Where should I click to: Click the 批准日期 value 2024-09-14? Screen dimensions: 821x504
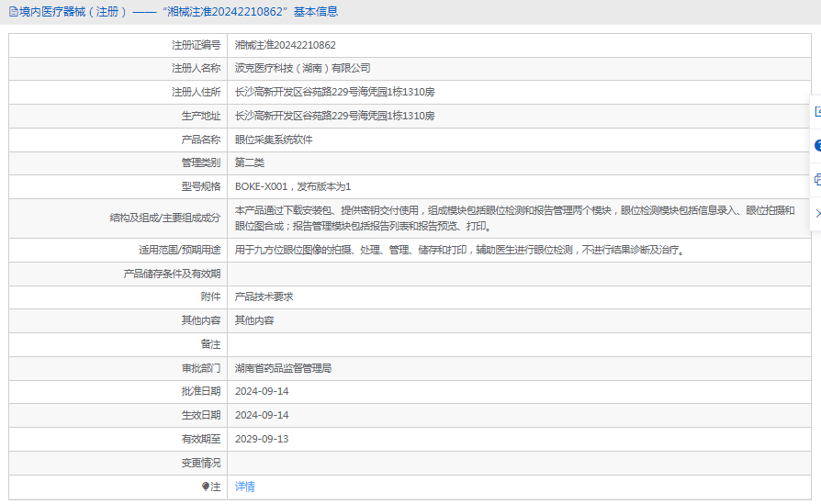click(262, 391)
